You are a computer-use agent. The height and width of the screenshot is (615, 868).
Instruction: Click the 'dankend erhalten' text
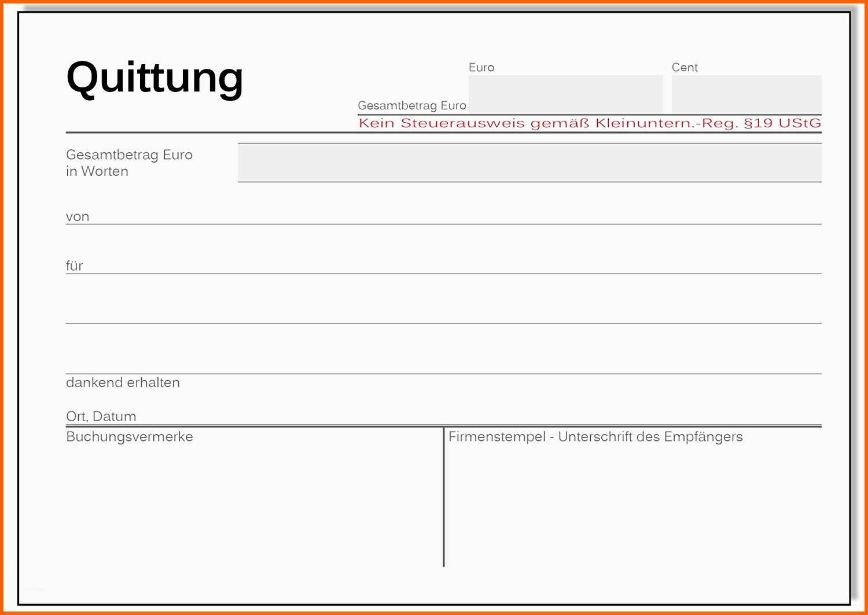coord(123,383)
